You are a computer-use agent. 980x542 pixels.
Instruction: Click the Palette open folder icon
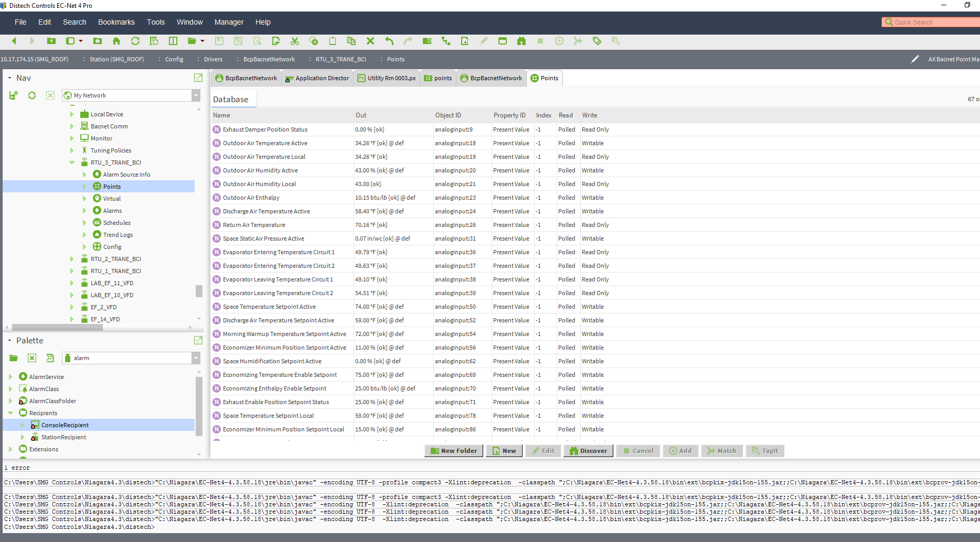(x=14, y=358)
